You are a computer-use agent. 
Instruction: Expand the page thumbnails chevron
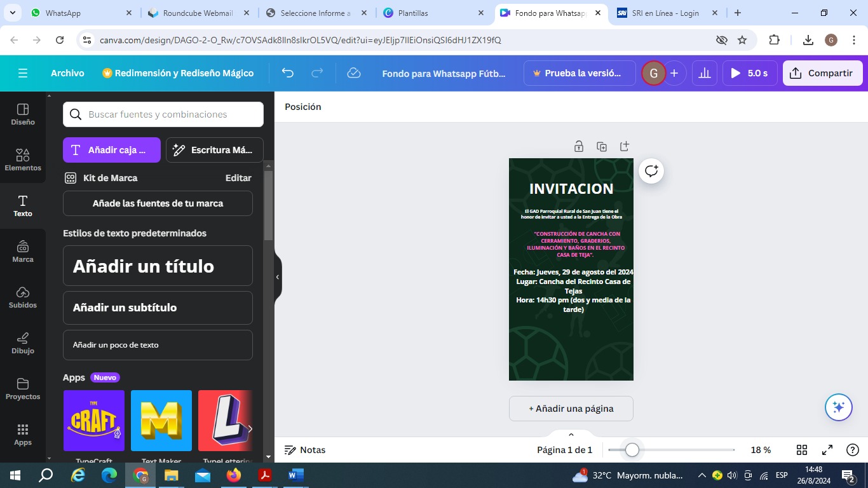571,435
